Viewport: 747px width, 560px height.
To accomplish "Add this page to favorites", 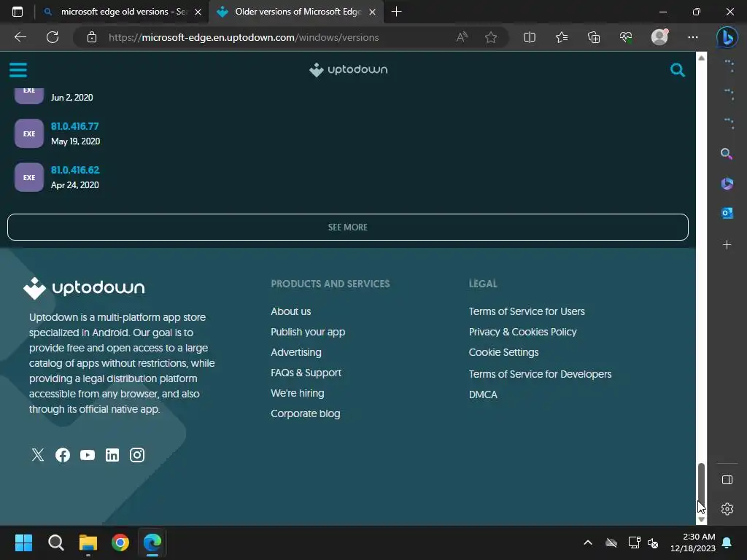I will (x=491, y=37).
